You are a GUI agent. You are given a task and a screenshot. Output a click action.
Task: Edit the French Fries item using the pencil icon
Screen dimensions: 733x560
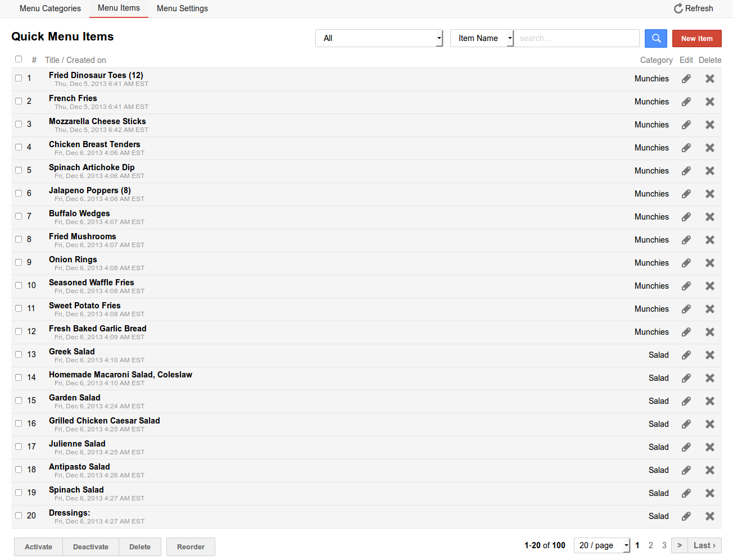tap(686, 102)
